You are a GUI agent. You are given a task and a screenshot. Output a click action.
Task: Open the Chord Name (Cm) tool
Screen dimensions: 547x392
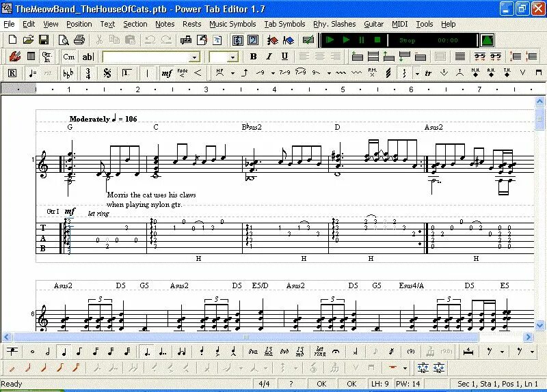point(69,56)
